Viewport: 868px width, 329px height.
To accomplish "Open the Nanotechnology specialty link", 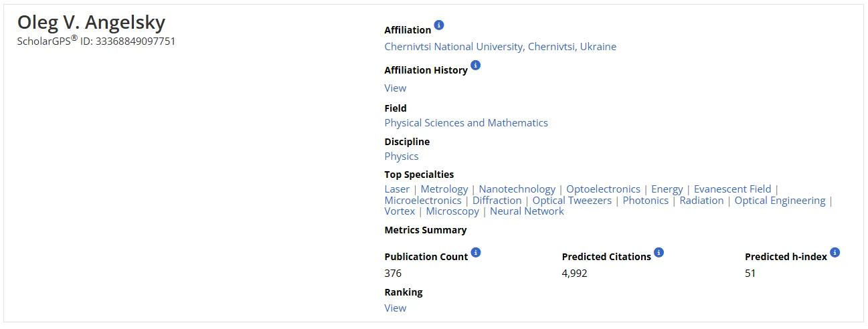I will pos(517,189).
